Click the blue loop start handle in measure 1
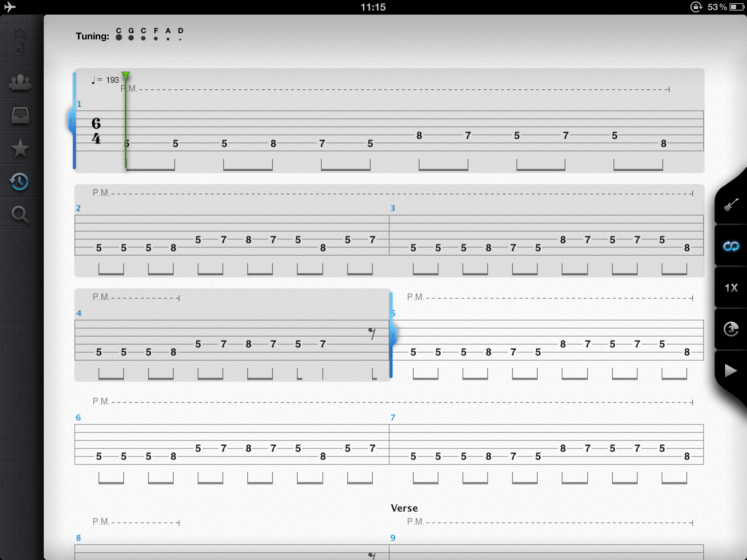 (71, 121)
